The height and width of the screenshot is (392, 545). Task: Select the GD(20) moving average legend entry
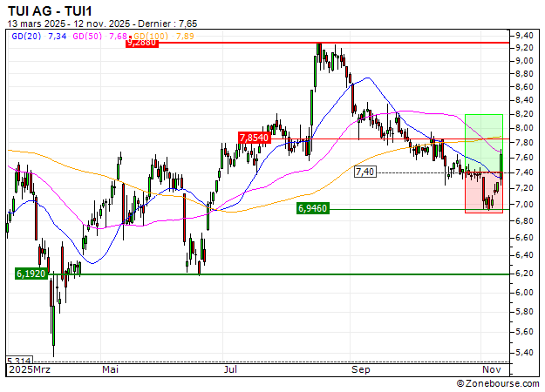[x=40, y=36]
